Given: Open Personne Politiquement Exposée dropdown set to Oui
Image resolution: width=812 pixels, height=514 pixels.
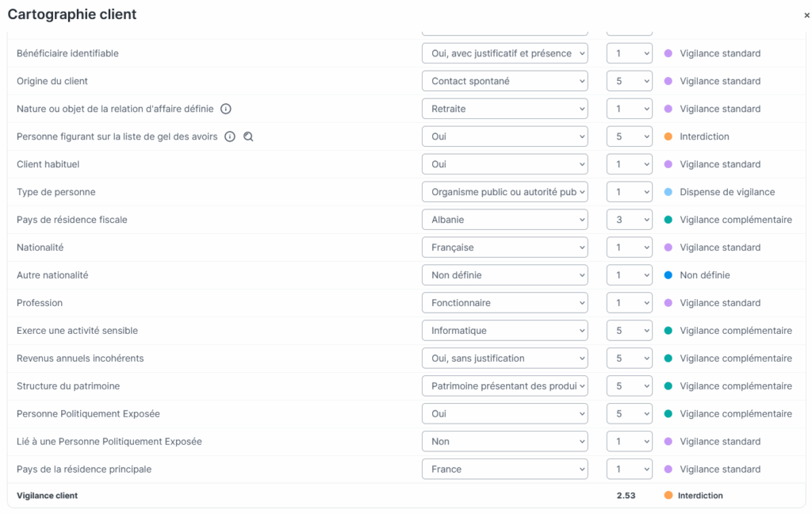Looking at the screenshot, I should pyautogui.click(x=504, y=414).
